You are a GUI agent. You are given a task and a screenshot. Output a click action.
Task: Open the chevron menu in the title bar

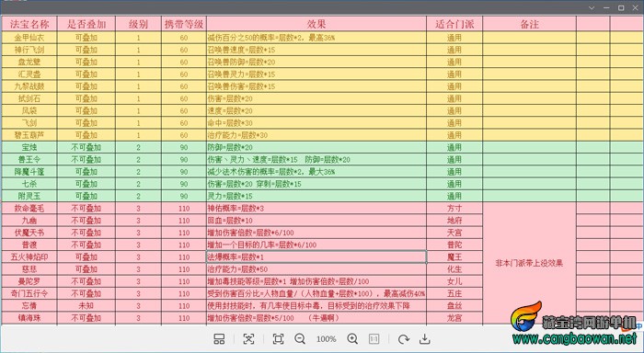click(592, 7)
